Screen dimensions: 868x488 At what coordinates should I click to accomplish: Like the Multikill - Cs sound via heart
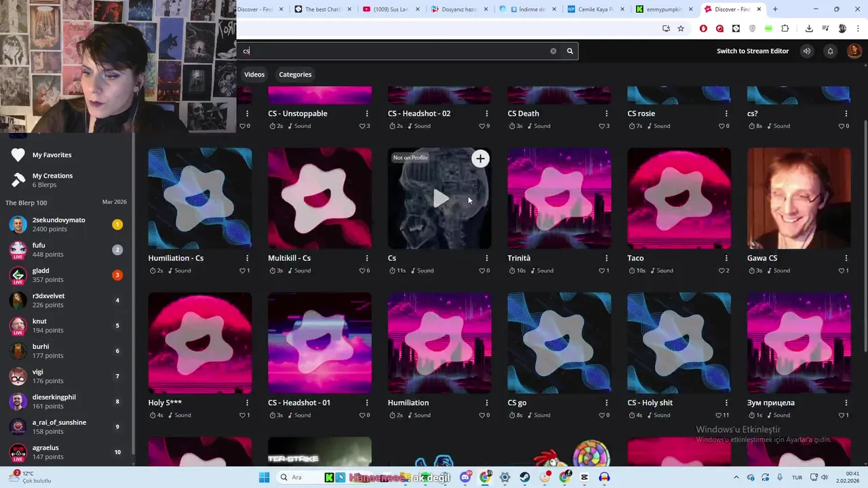362,270
